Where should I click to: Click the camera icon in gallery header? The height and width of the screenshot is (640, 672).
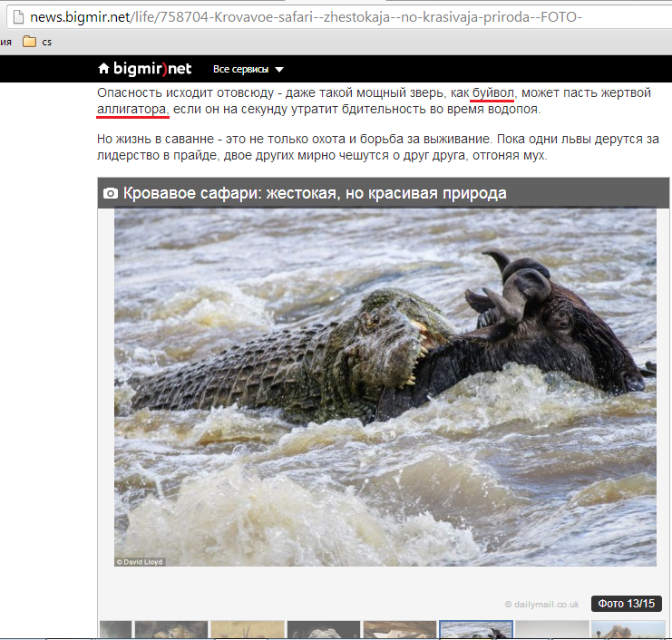pyautogui.click(x=111, y=193)
